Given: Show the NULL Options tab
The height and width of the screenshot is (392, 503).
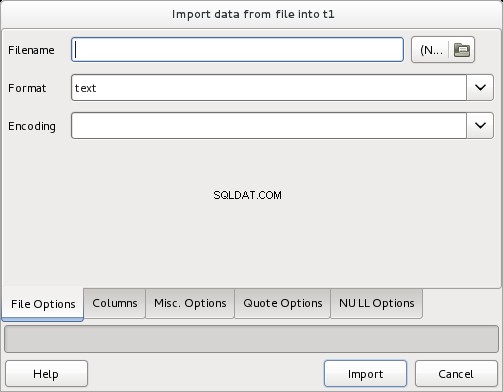Looking at the screenshot, I should point(377,303).
